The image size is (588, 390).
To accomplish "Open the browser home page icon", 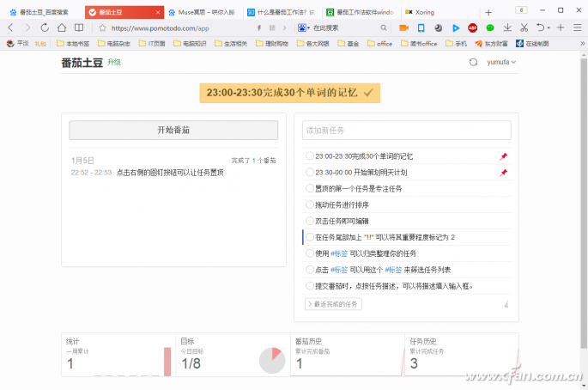I will tap(62, 27).
